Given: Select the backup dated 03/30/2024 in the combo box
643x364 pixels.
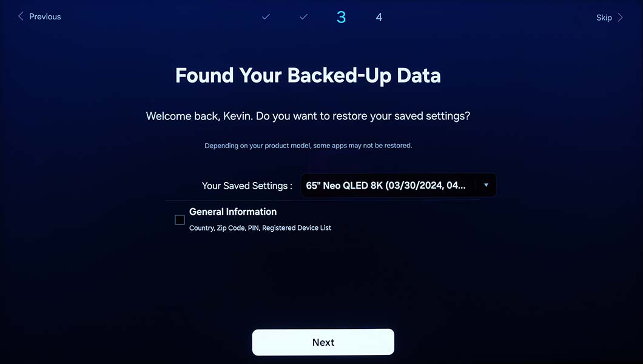Looking at the screenshot, I should coord(398,185).
